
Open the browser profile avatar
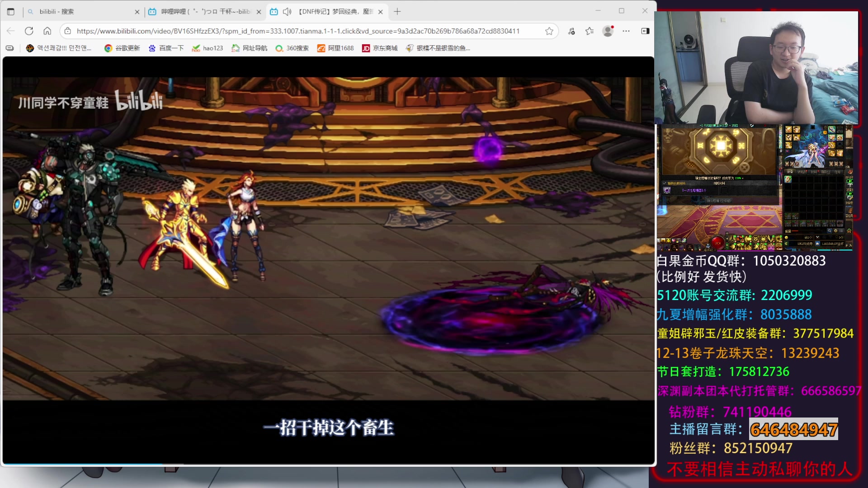tap(608, 31)
